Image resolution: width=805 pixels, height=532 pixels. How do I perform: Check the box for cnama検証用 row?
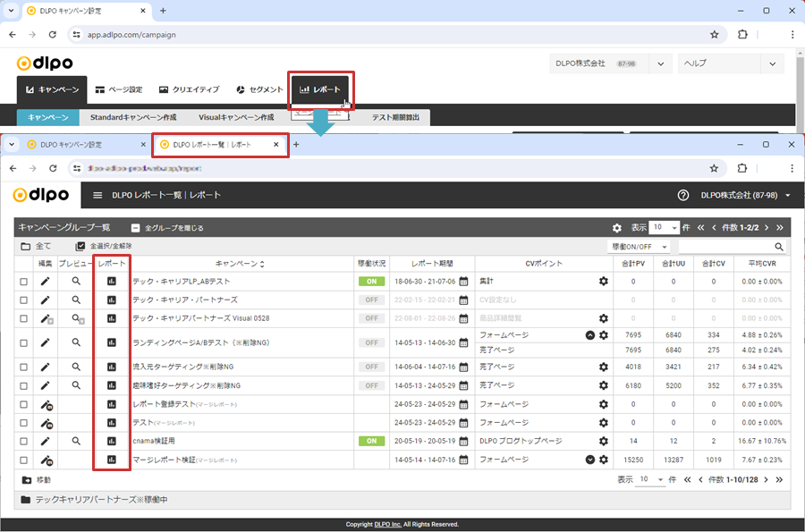click(23, 441)
